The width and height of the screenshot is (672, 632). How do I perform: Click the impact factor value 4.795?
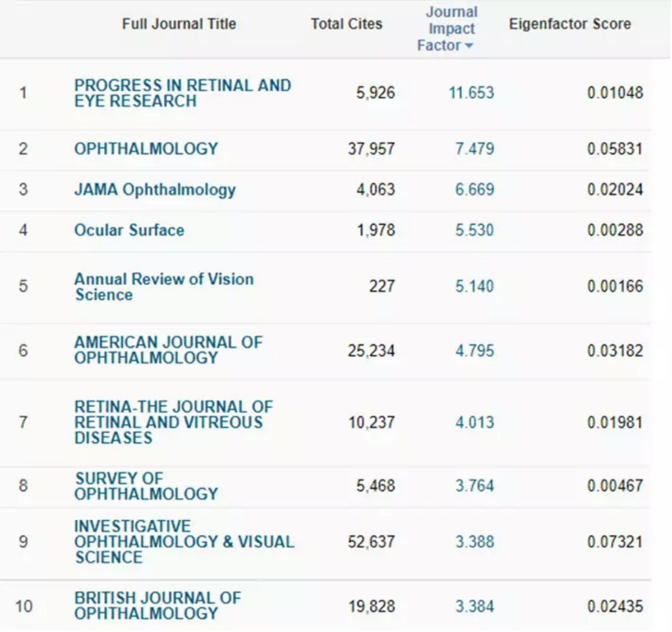(x=475, y=351)
